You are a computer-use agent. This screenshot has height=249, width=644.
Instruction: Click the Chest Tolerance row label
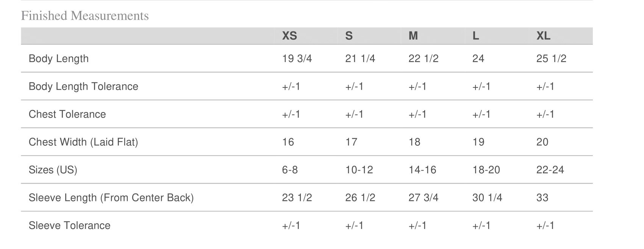click(x=67, y=114)
